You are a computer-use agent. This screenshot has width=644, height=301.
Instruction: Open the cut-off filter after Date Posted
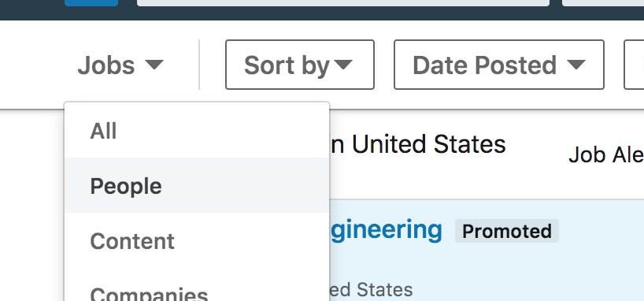click(x=634, y=65)
